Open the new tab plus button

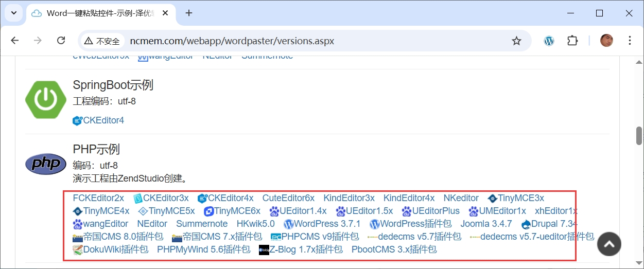point(189,13)
